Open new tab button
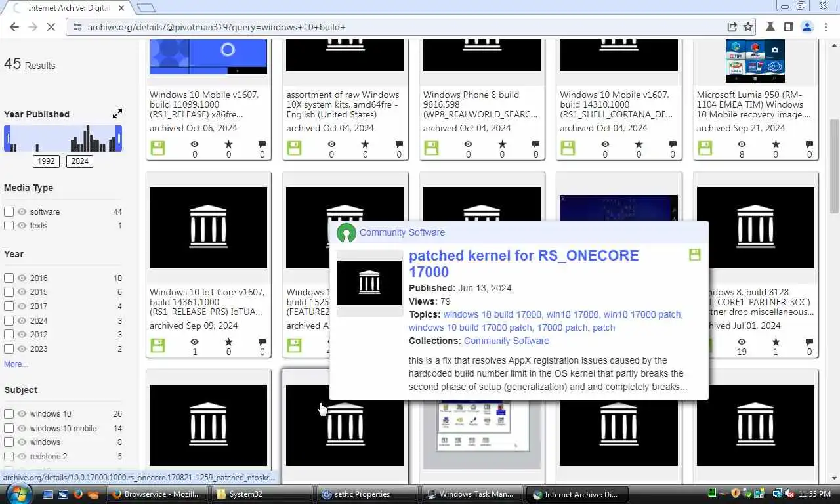The image size is (840, 504). (x=146, y=8)
